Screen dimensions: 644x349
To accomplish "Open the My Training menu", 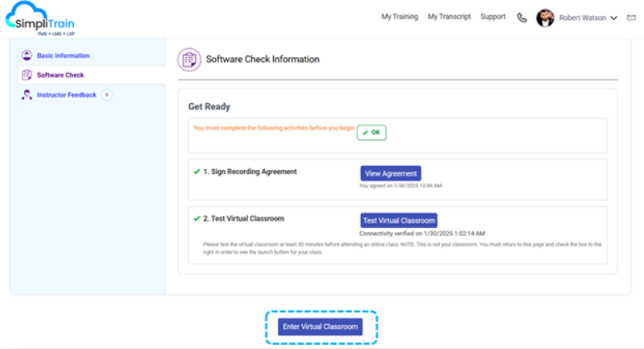I will tap(399, 17).
